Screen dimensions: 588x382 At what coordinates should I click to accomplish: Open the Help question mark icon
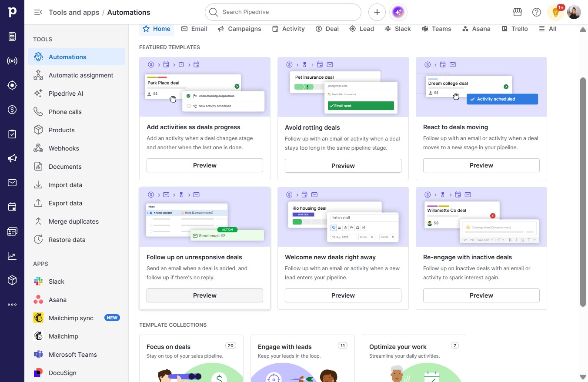tap(537, 12)
